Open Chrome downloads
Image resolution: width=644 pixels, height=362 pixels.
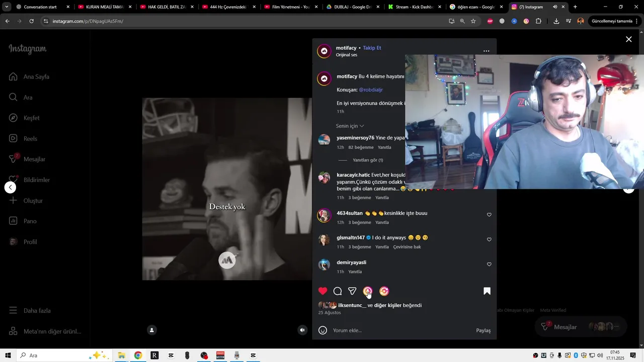[x=556, y=21]
